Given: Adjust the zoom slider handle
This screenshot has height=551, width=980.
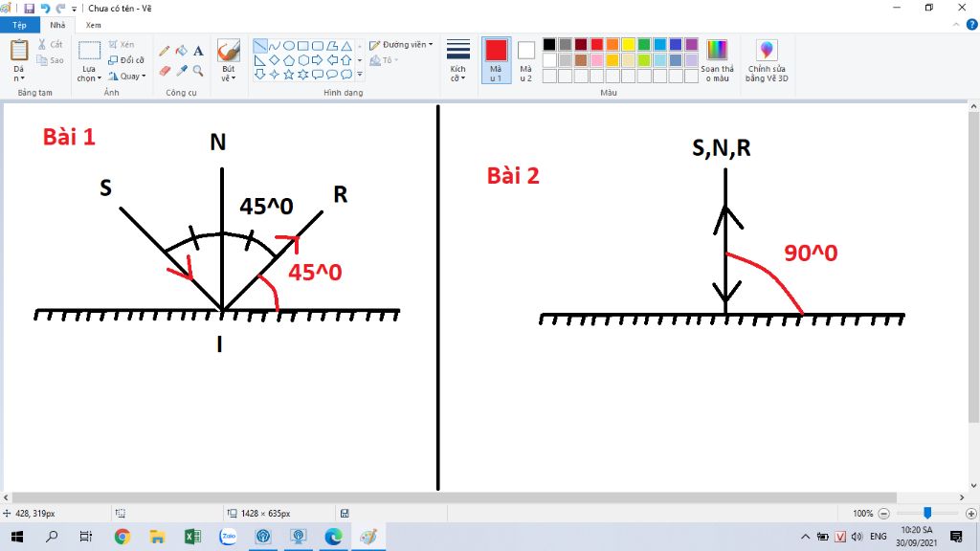Looking at the screenshot, I should click(927, 513).
